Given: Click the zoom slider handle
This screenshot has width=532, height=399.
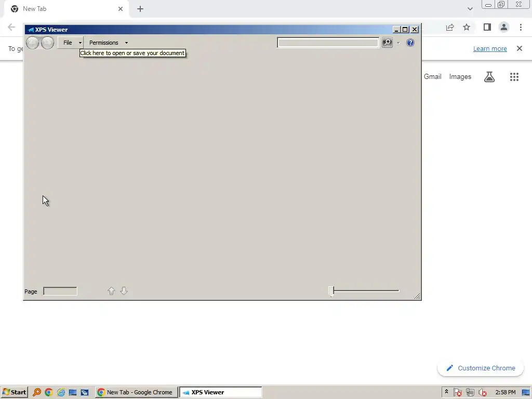Looking at the screenshot, I should pyautogui.click(x=331, y=291).
